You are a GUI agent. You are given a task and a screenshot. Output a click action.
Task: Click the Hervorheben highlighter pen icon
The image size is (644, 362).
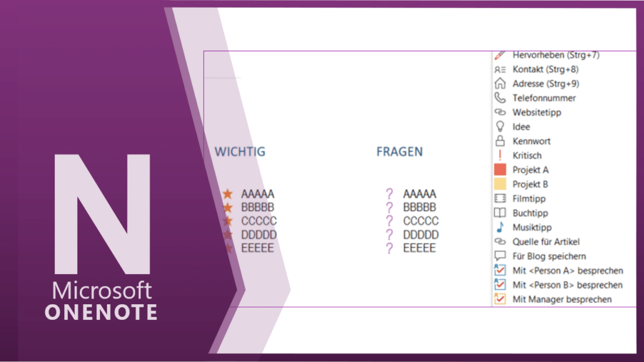tap(500, 55)
